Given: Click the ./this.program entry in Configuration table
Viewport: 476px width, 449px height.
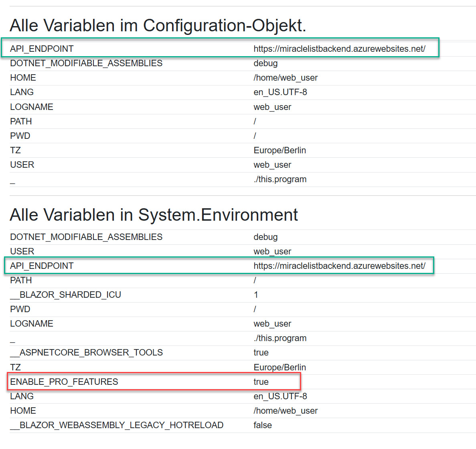Looking at the screenshot, I should coord(280,179).
